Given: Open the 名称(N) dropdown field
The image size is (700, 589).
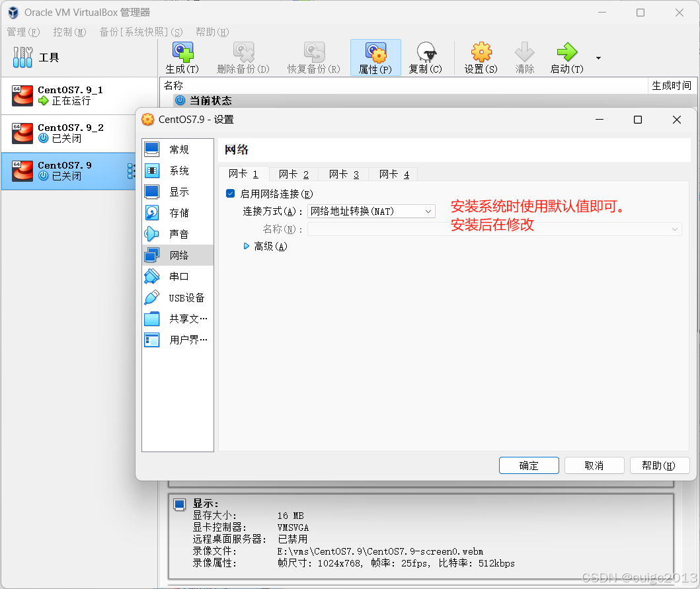Looking at the screenshot, I should pyautogui.click(x=494, y=229).
